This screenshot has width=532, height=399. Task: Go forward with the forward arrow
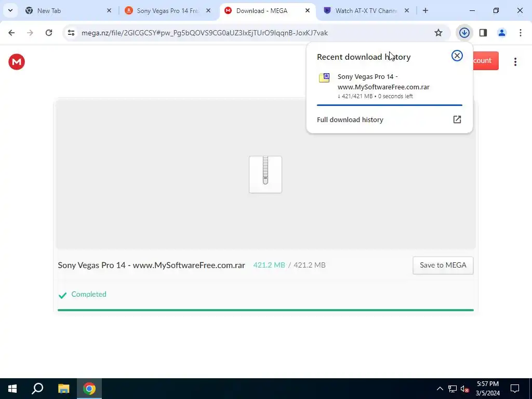click(30, 33)
